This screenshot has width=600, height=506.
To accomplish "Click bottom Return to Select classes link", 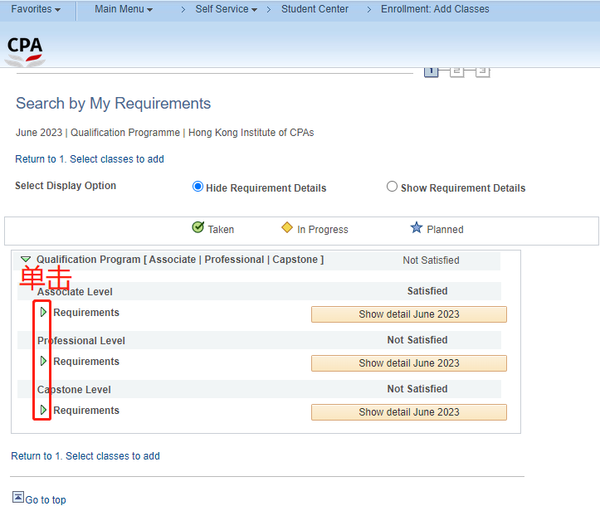I will (85, 456).
